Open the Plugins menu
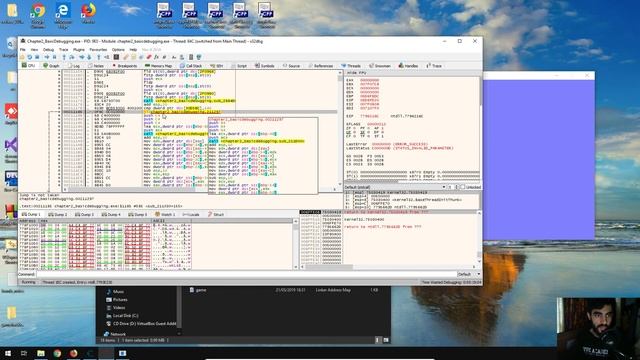Viewport: 640px width, 360px height. pyautogui.click(x=78, y=49)
